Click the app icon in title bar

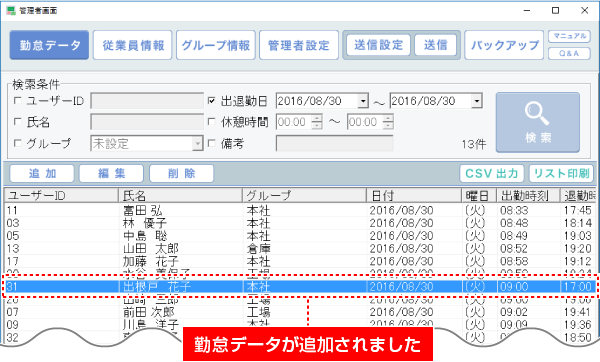pyautogui.click(x=11, y=10)
